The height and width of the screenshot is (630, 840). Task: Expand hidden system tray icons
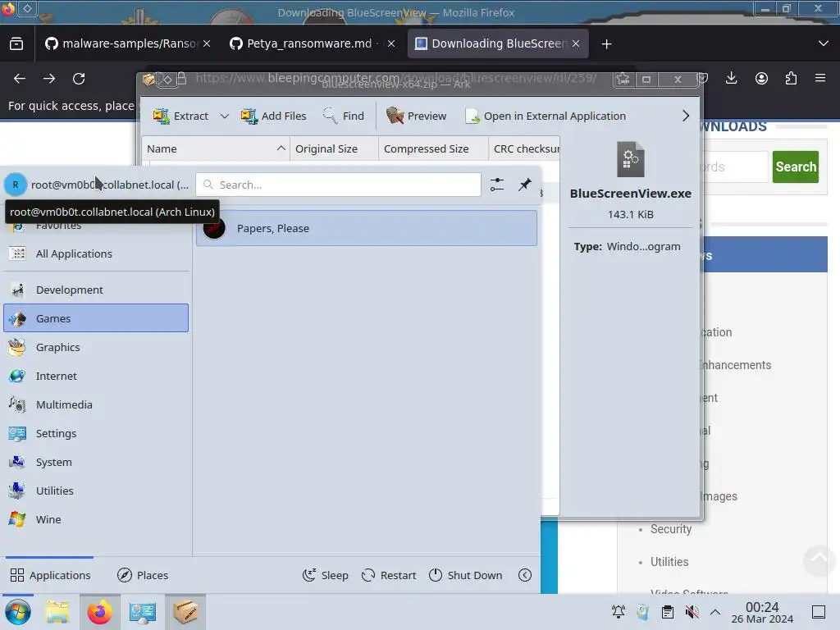click(715, 612)
